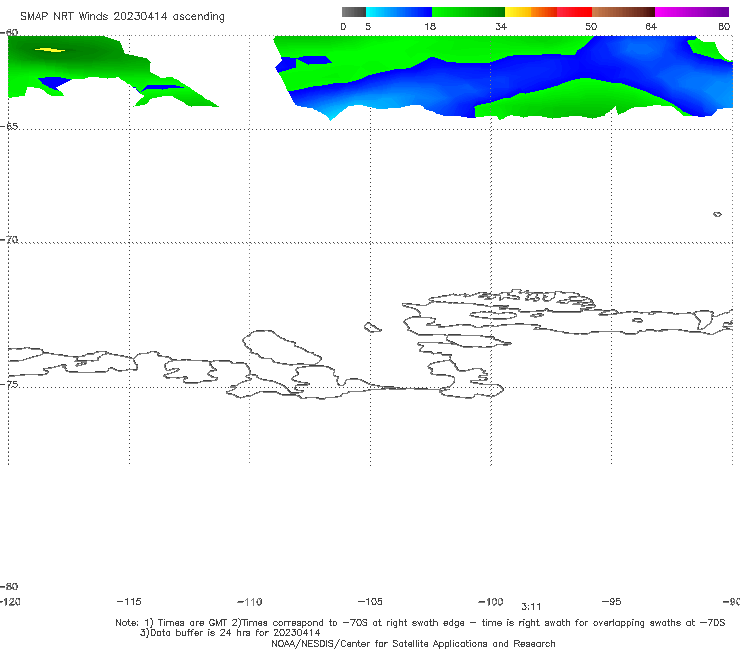Screen dimensions: 740x650
Task: Pick the yellow-orange segment of the color bar
Action: pyautogui.click(x=531, y=12)
